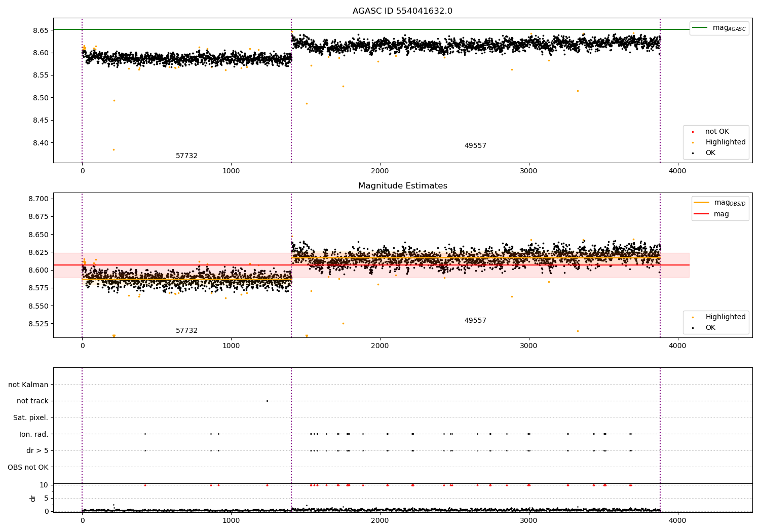Click y-axis tick 8.60 in top plot

pos(41,53)
